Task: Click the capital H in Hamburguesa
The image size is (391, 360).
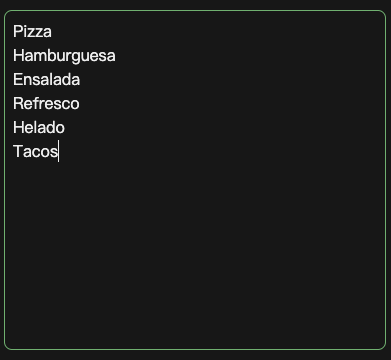Action: [x=18, y=56]
